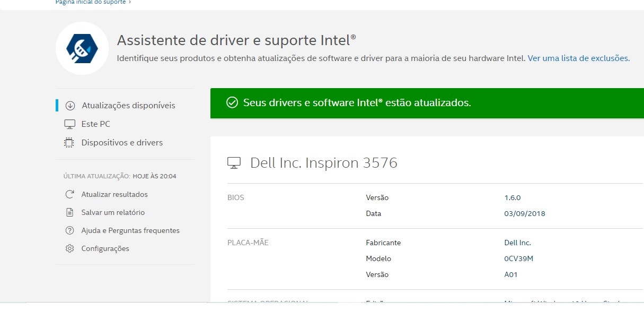Hit the refresh icon for Atualizar resultados
The height and width of the screenshot is (311, 644).
coord(69,195)
